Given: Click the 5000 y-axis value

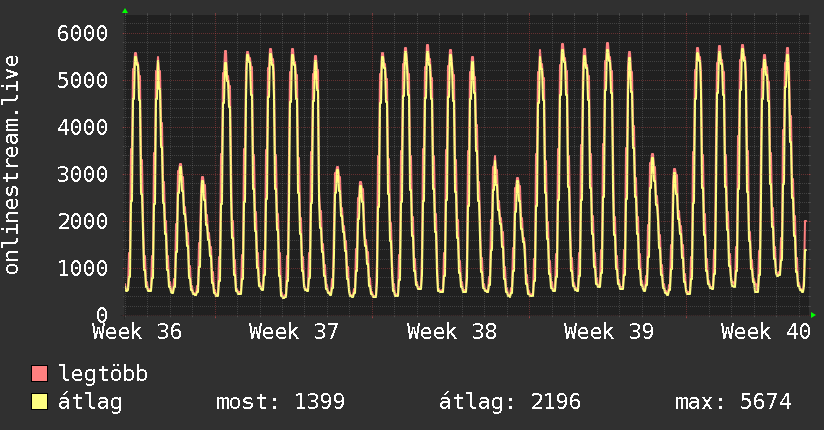Looking at the screenshot, I should (83, 80).
